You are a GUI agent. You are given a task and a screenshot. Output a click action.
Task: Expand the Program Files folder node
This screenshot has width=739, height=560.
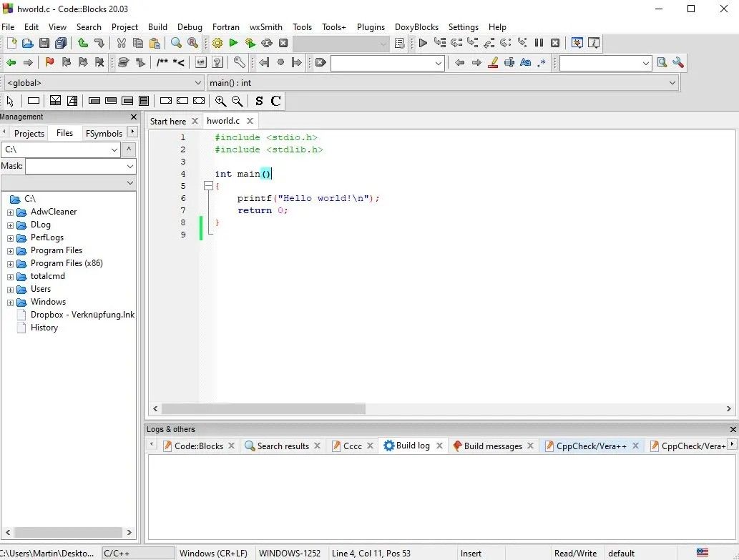pos(11,251)
